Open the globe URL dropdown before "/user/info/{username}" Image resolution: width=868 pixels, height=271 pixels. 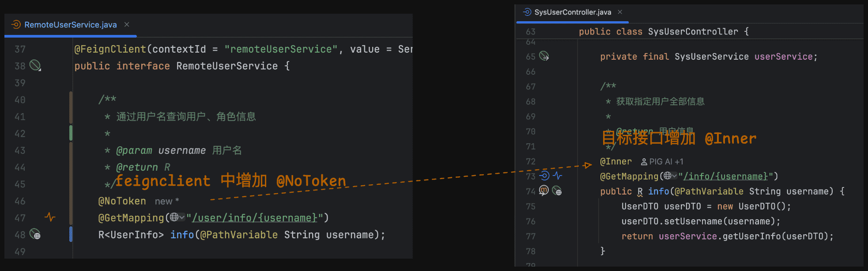(177, 218)
